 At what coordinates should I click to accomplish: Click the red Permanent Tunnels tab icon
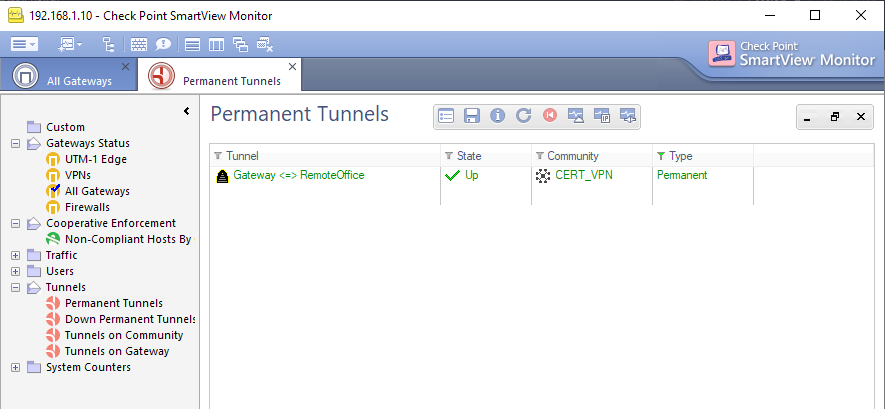(161, 76)
